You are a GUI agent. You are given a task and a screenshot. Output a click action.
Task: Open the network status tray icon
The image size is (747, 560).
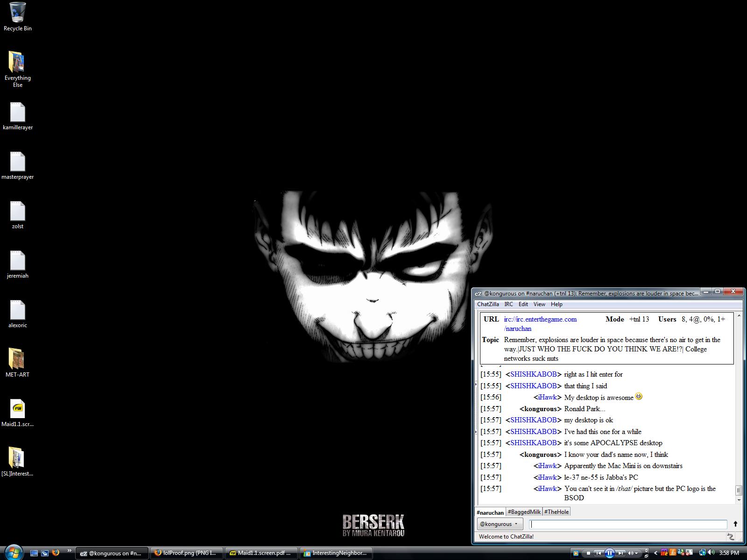pos(703,553)
